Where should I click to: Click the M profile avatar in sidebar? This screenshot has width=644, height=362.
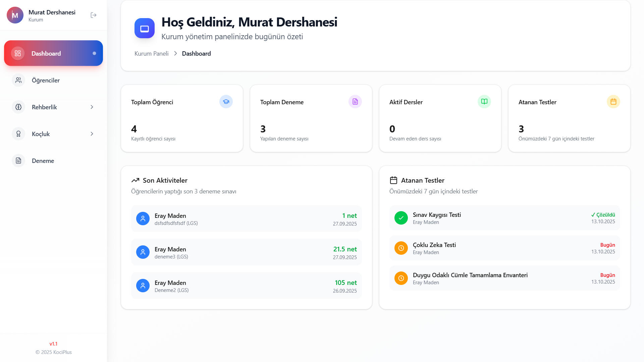click(x=15, y=15)
